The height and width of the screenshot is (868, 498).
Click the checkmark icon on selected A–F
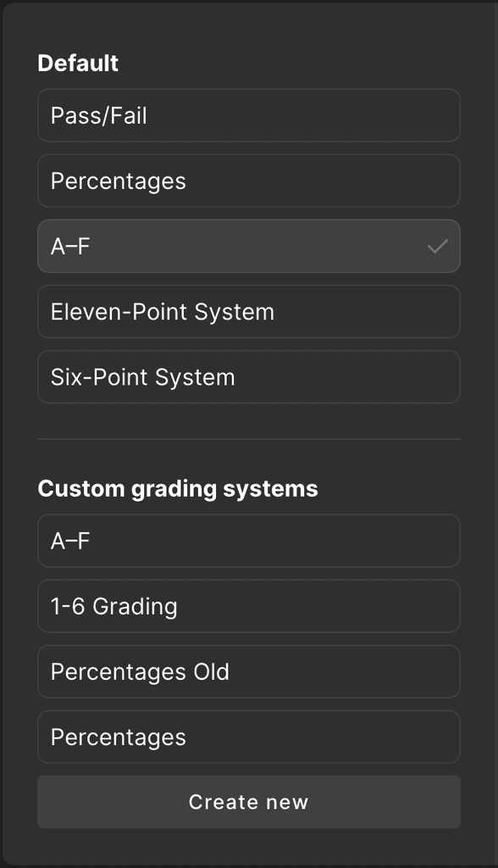pos(437,247)
